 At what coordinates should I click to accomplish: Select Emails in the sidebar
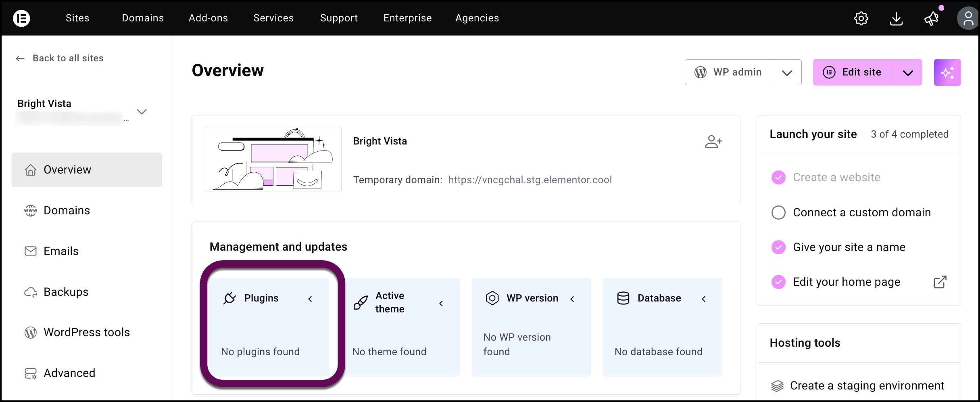(61, 251)
